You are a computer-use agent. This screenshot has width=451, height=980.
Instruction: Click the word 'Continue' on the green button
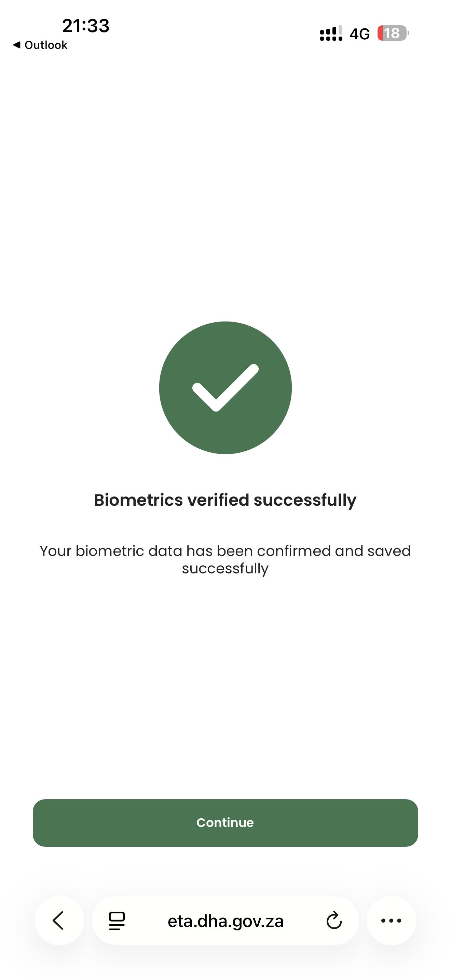(225, 822)
